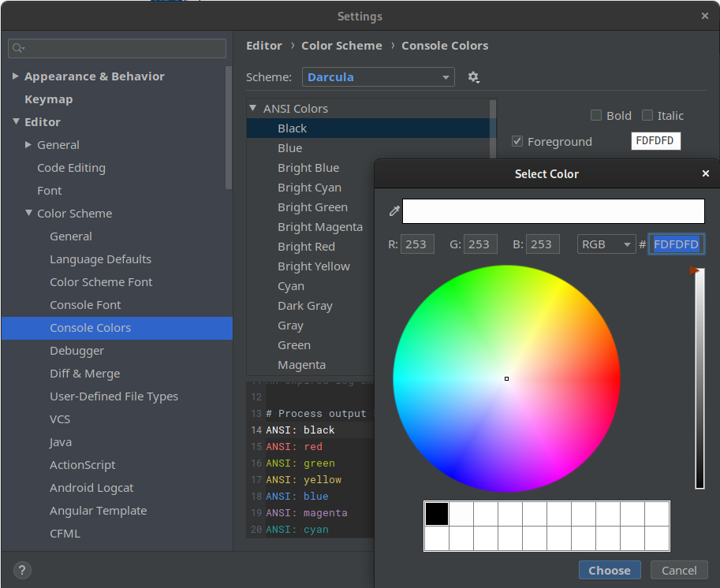
Task: Open the scheme gear options icon
Action: pos(473,77)
